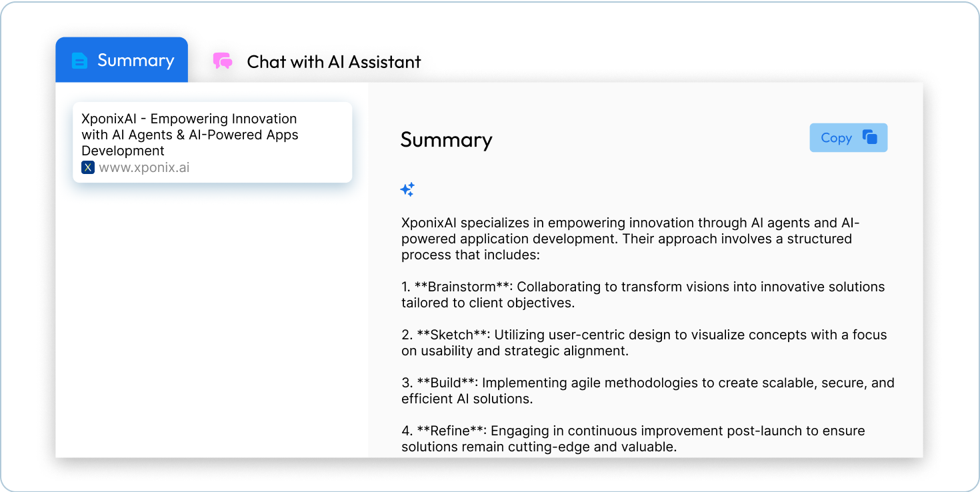Select the Refine step text
Image resolution: width=980 pixels, height=492 pixels.
pos(633,439)
